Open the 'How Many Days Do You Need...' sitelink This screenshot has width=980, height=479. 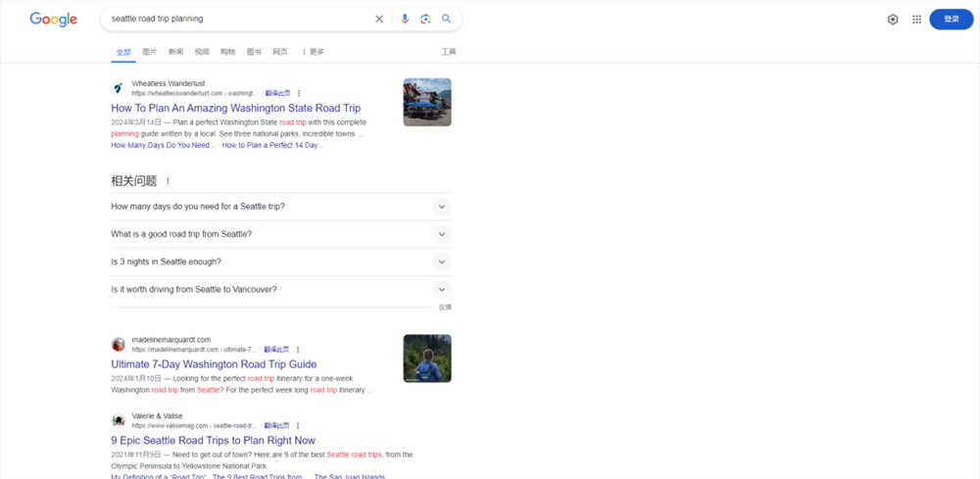pos(163,145)
